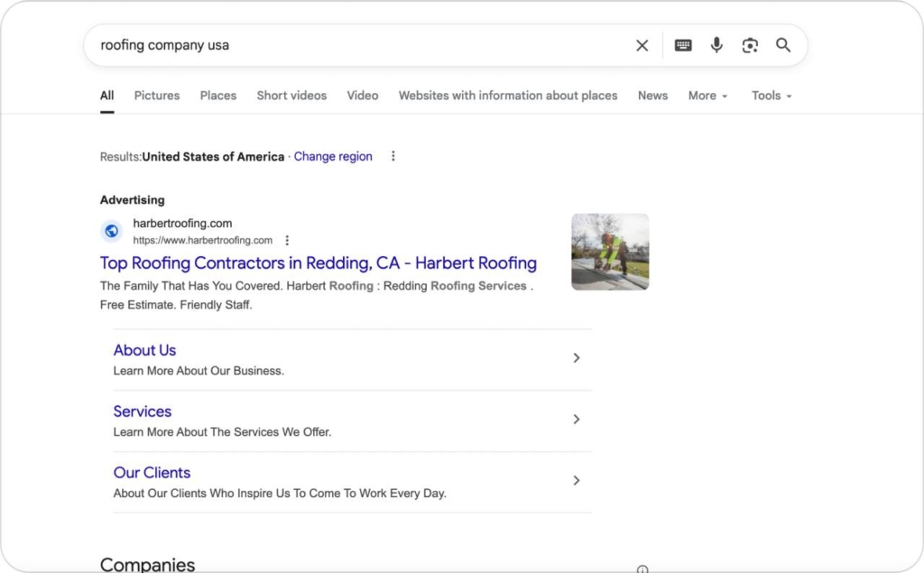The height and width of the screenshot is (573, 924).
Task: Open the on-screen keyboard icon
Action: pyautogui.click(x=683, y=44)
